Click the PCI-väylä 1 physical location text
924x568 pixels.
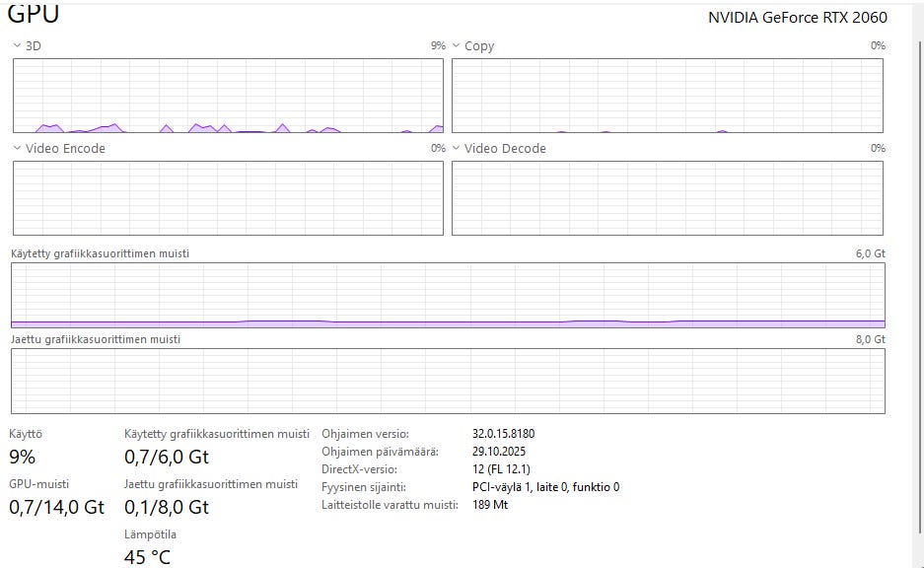pos(545,487)
